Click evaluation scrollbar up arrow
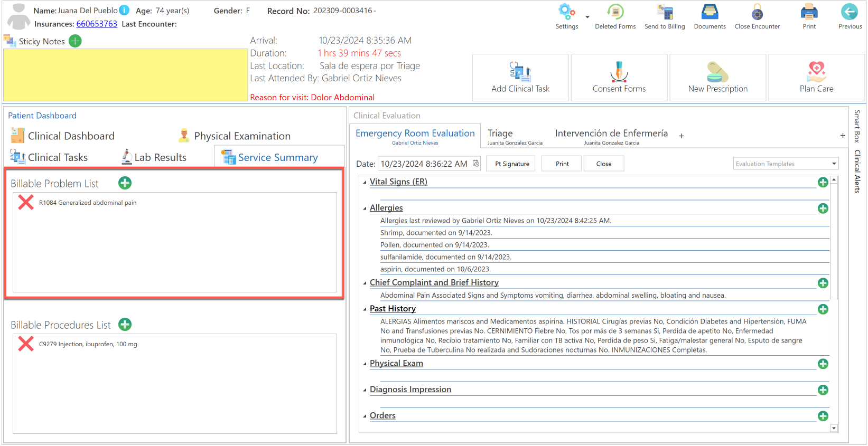Screen dimensions: 868x446 (834, 180)
